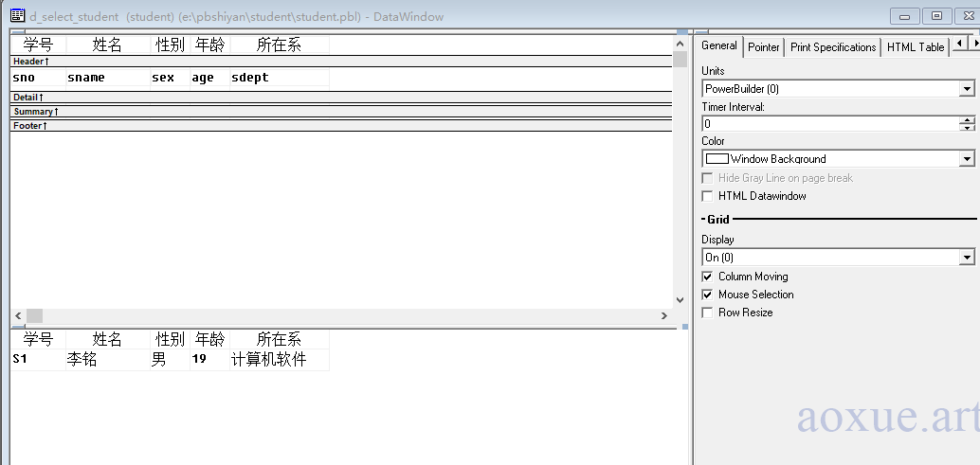Click design view scroll down arrow
This screenshot has height=465, width=980.
(x=680, y=300)
